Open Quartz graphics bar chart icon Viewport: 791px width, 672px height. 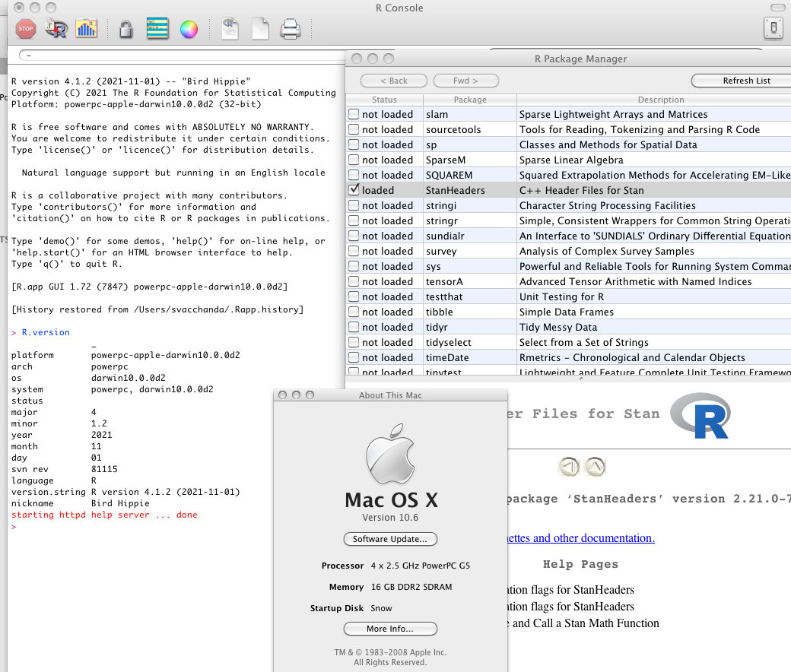[x=86, y=30]
